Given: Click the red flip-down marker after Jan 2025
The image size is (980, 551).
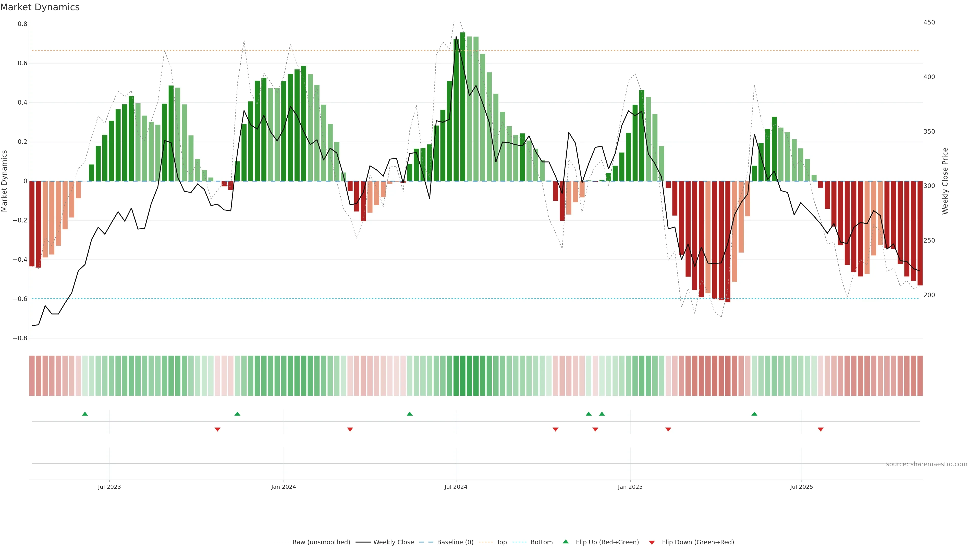Looking at the screenshot, I should 668,429.
